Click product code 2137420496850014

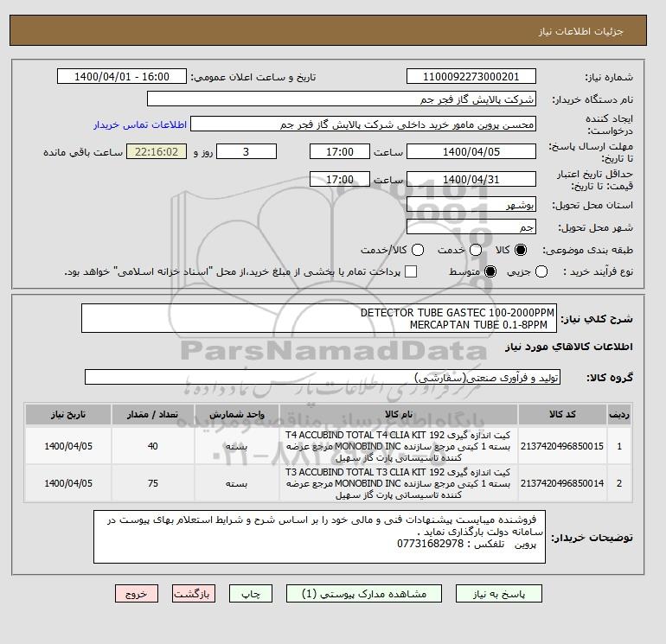pos(562,483)
